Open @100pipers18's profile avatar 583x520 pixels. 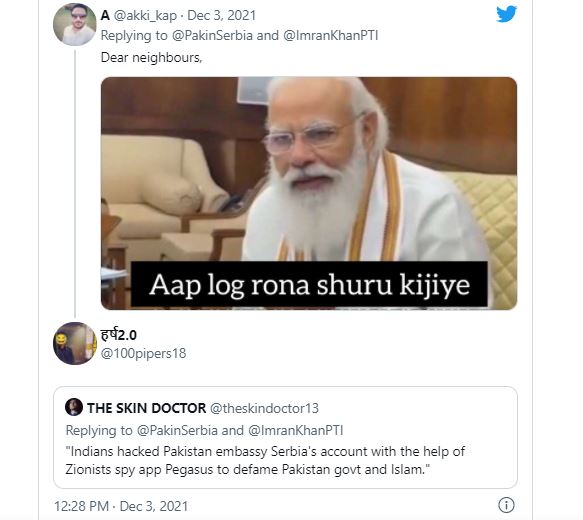coord(75,343)
